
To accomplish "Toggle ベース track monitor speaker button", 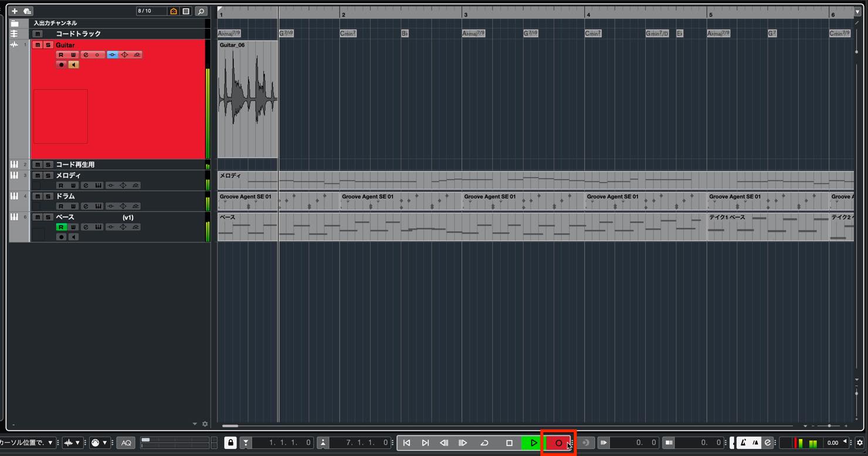I will (x=73, y=237).
